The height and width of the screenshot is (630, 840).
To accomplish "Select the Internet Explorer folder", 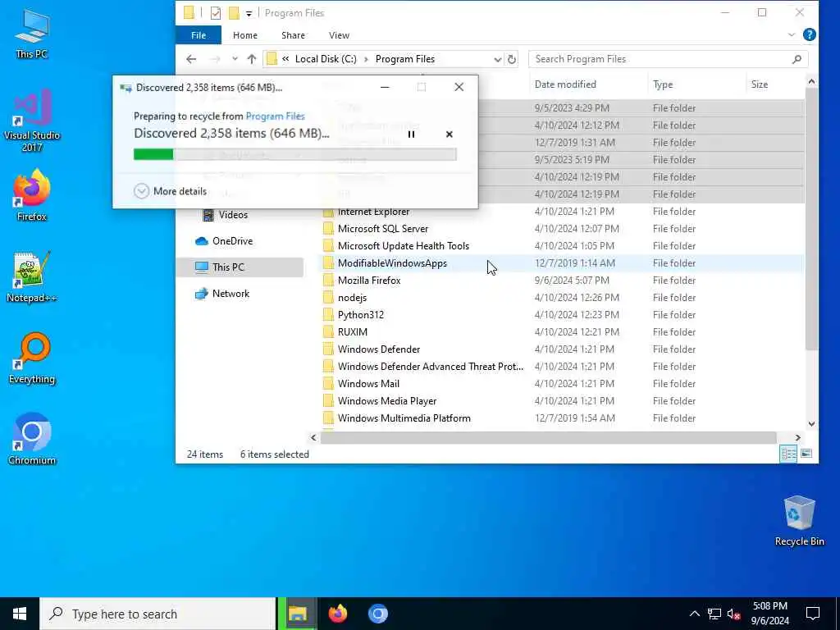I will point(373,212).
